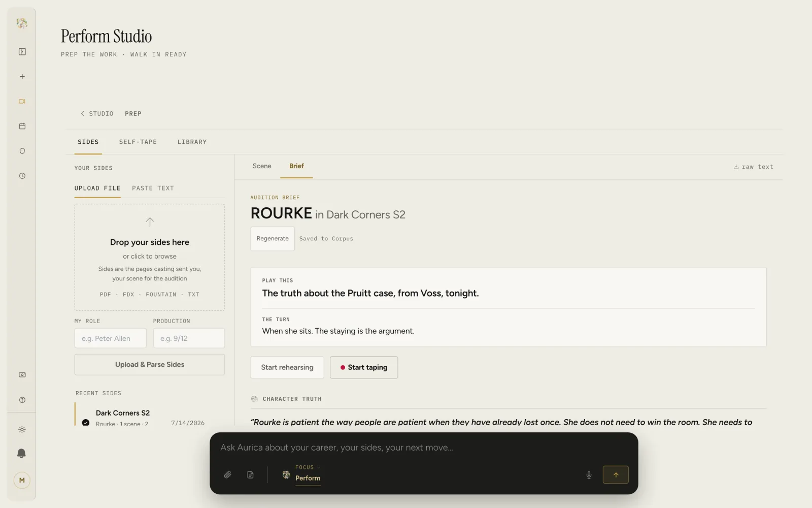This screenshot has height=508, width=812.
Task: Click the Drop your sides here area
Action: pyautogui.click(x=150, y=257)
